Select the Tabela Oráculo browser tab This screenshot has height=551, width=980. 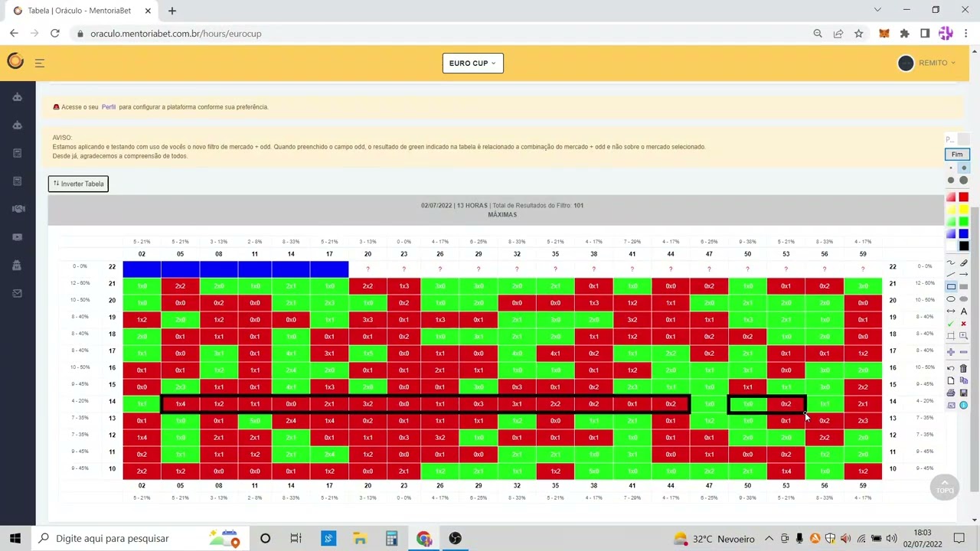80,11
